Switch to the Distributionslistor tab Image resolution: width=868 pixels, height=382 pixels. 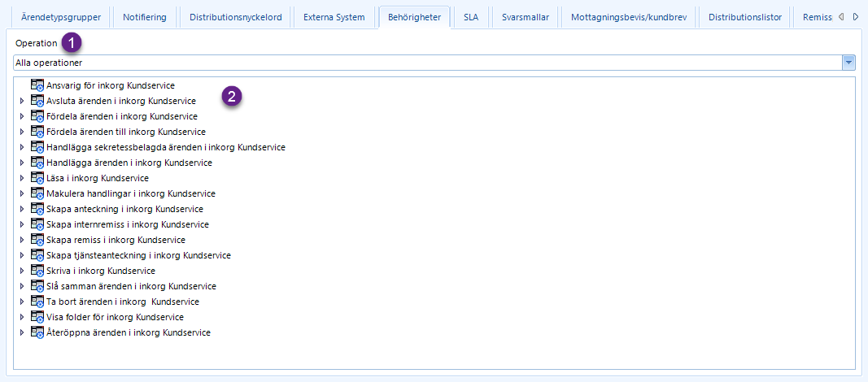point(745,17)
